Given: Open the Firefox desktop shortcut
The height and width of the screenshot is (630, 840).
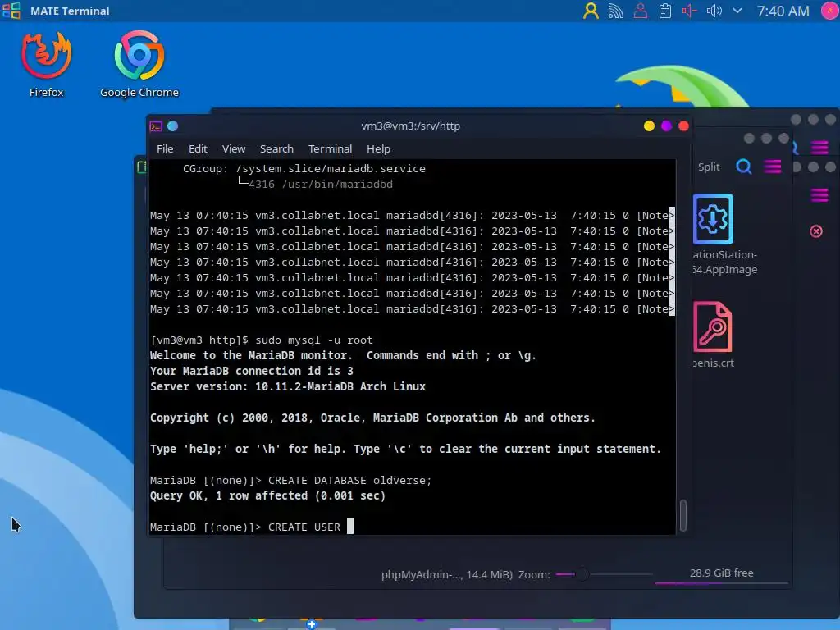Looking at the screenshot, I should [46, 64].
